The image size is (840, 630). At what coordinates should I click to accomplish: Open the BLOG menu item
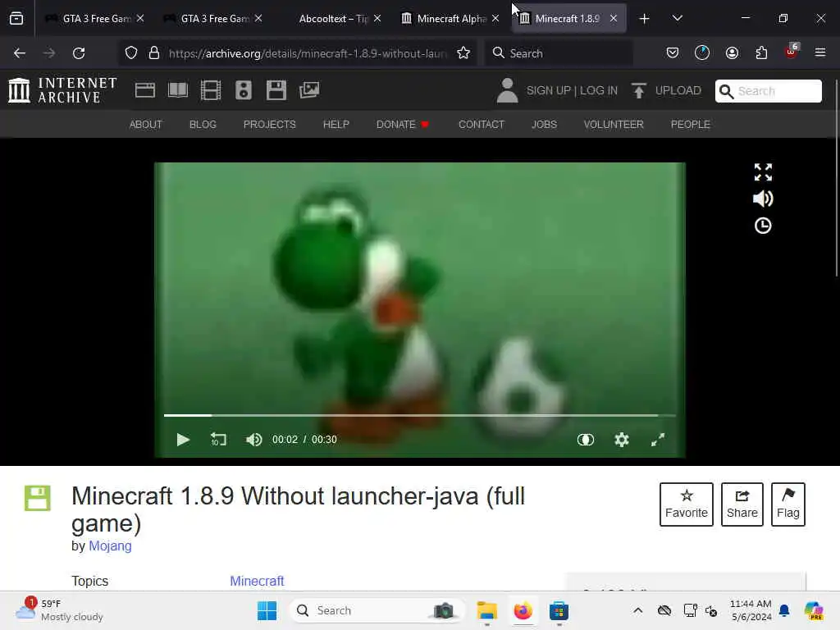pyautogui.click(x=203, y=125)
